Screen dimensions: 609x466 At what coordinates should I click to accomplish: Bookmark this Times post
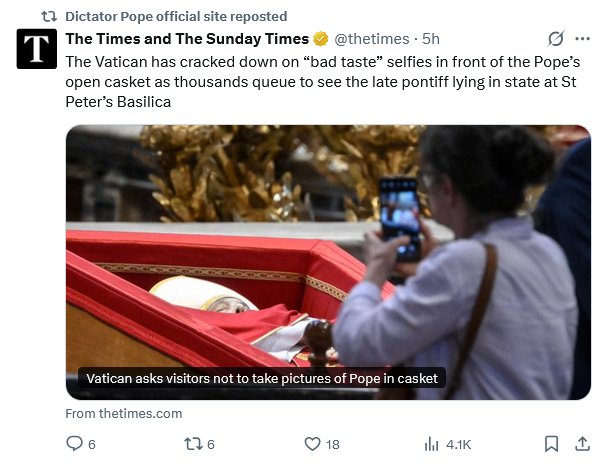tap(550, 443)
